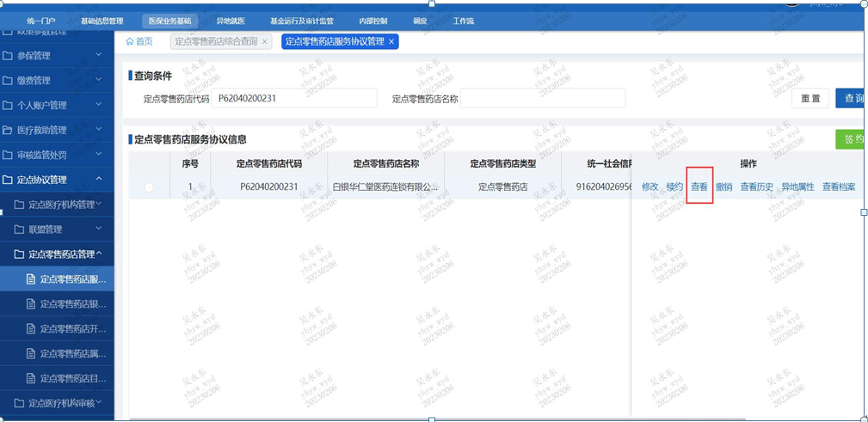Close the 定点零售药店综合查询 tab

265,42
